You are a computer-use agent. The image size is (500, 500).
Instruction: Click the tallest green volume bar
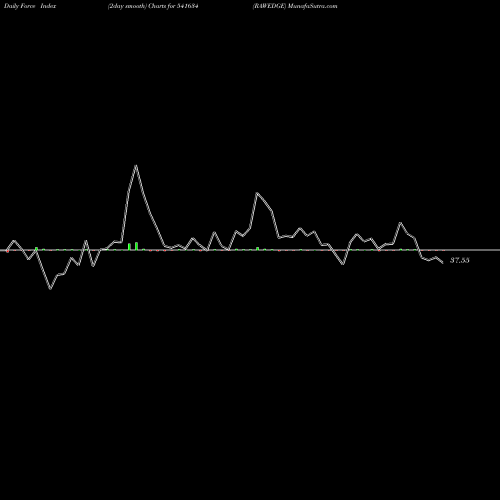click(136, 246)
